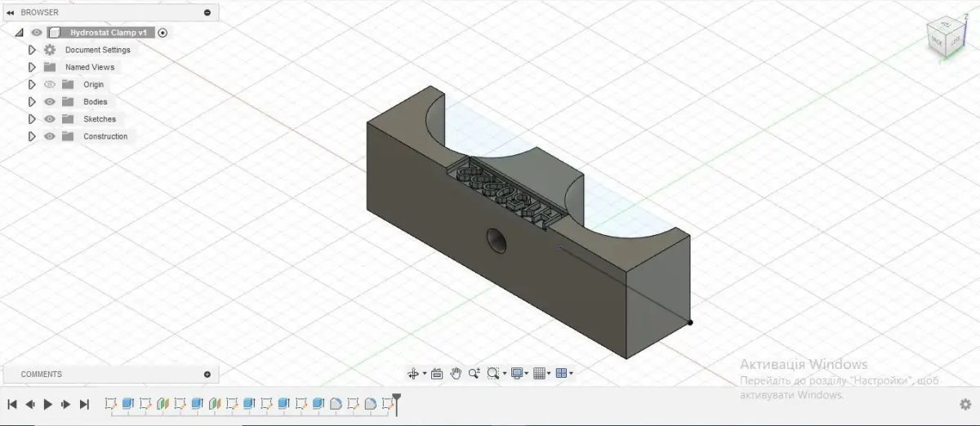The image size is (980, 426).
Task: Jump timeline to the beginning
Action: 12,404
